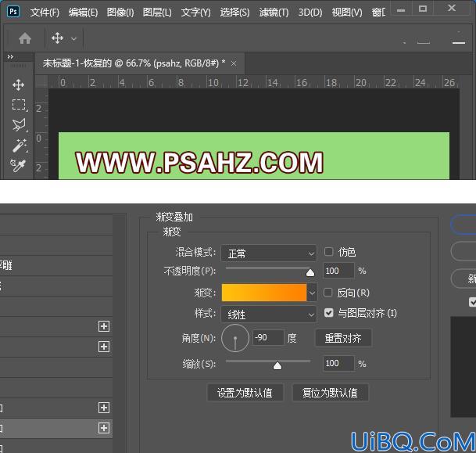Screen dimensions: 476x453
Task: Open the Move tool preset dropdown arrow
Action: click(73, 39)
